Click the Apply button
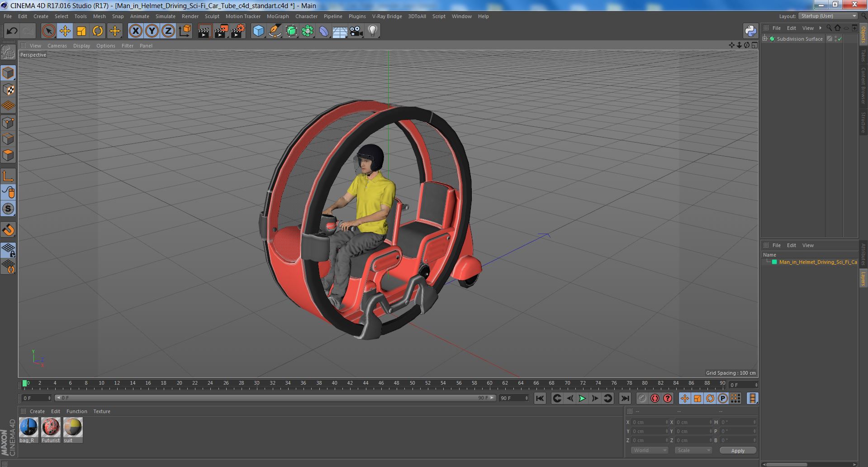This screenshot has height=467, width=868. point(738,450)
